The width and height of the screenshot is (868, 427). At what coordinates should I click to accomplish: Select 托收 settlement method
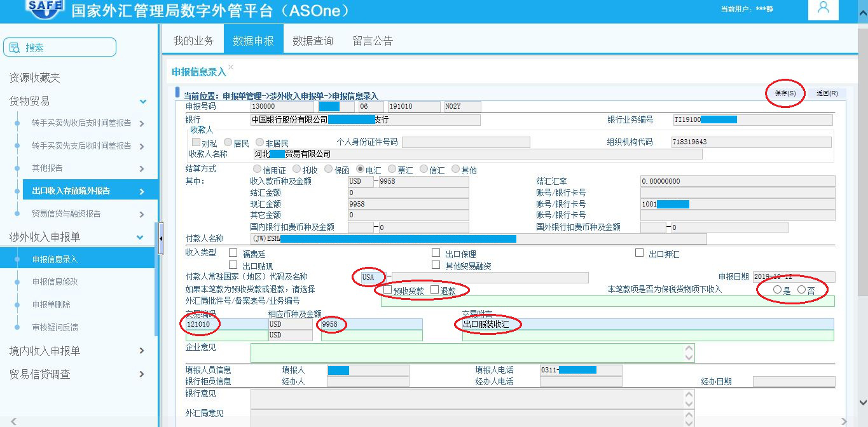[x=296, y=169]
